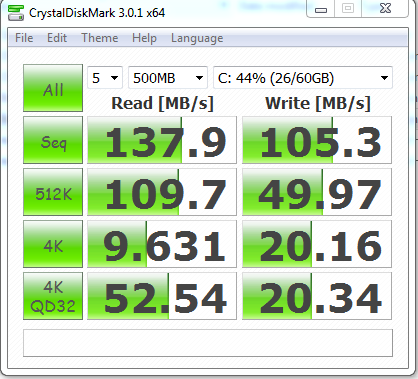Open the Edit menu
Viewport: 418px width, 379px height.
[x=57, y=38]
